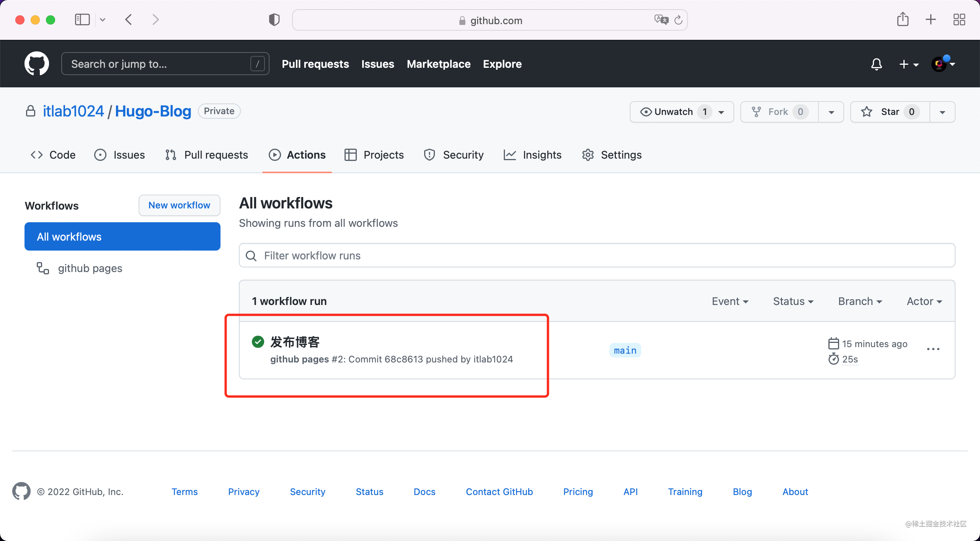Switch to the Settings tab
This screenshot has width=980, height=541.
click(x=612, y=155)
